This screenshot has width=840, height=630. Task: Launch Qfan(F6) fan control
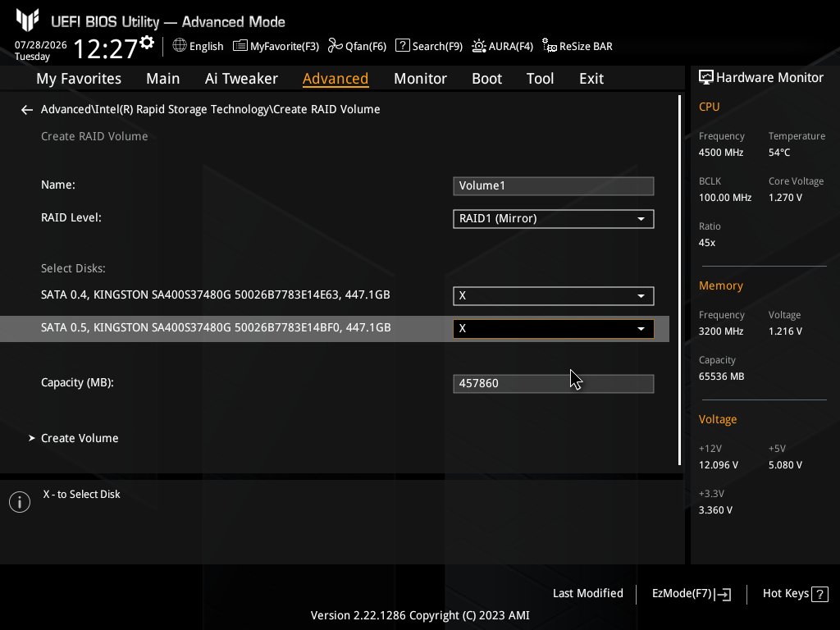[357, 46]
